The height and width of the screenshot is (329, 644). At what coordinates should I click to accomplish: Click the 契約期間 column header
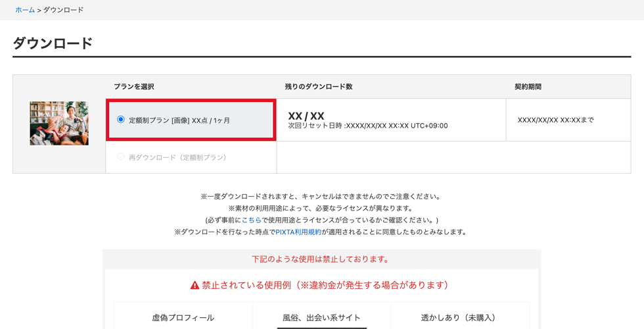pos(528,87)
